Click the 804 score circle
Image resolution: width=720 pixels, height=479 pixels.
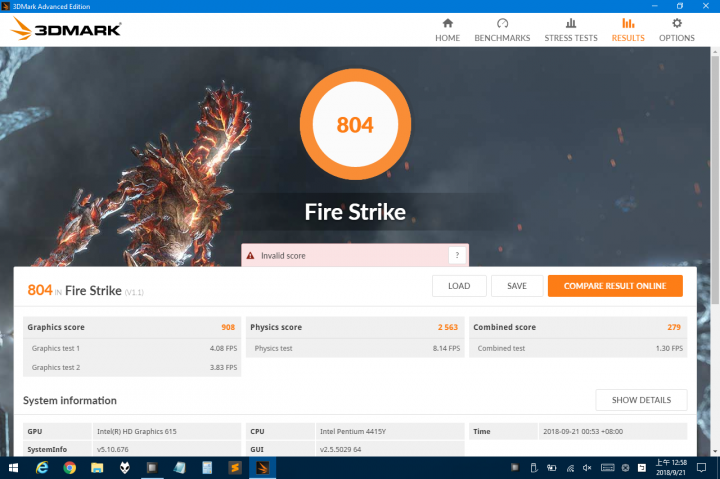coord(355,124)
